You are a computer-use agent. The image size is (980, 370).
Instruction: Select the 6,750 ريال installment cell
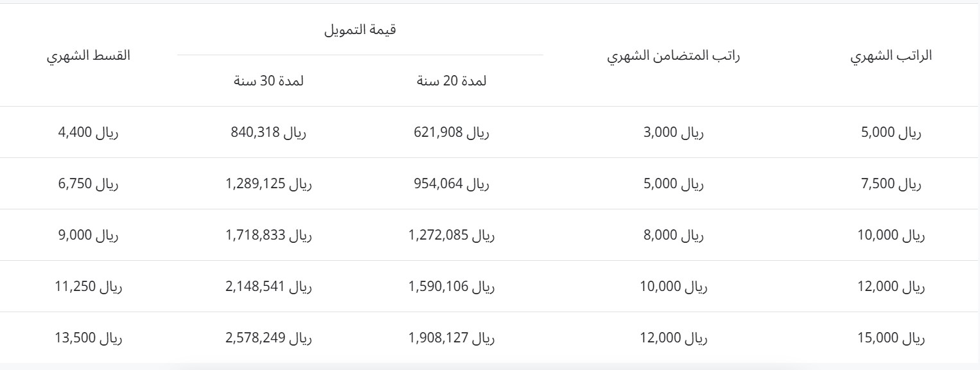(88, 184)
